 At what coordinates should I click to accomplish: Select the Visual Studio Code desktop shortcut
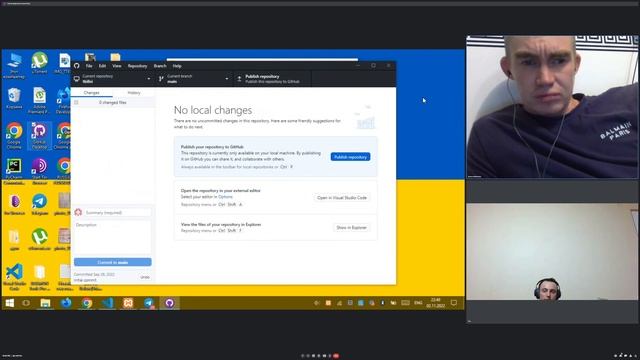(14, 277)
